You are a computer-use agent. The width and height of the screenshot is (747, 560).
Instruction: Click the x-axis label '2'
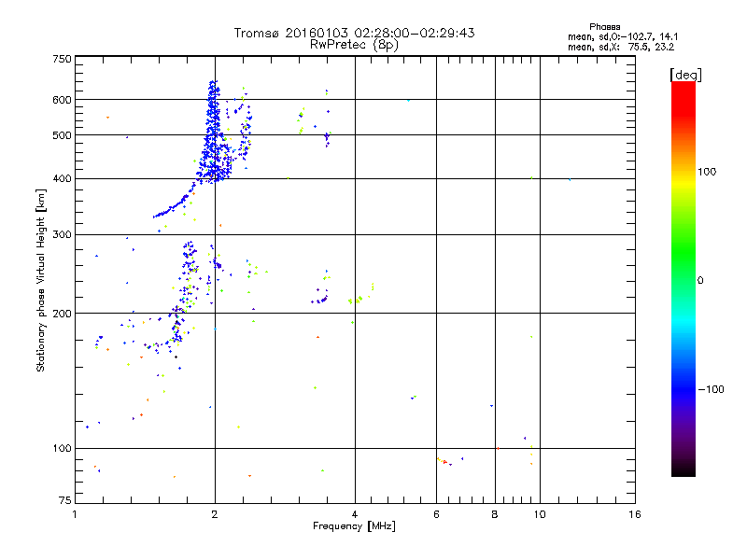pos(215,514)
